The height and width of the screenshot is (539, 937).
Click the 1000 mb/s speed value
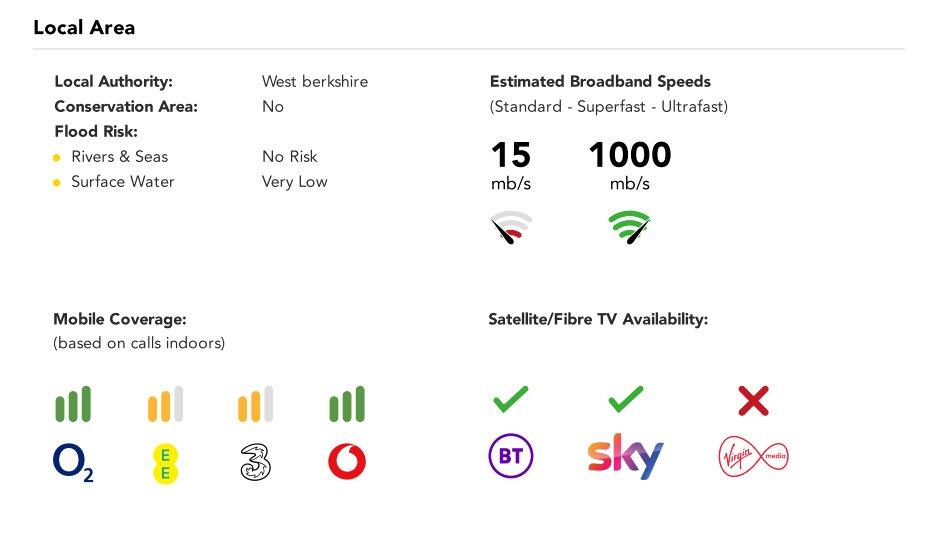[629, 156]
